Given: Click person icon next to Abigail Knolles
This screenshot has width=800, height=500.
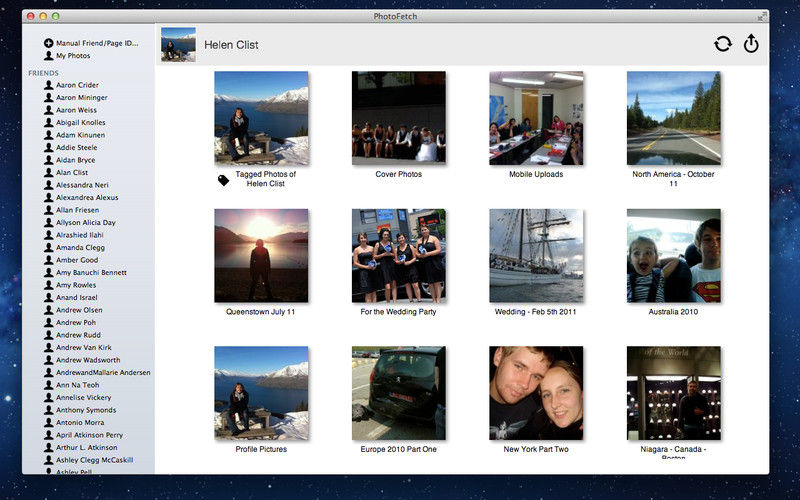Looking at the screenshot, I should pyautogui.click(x=48, y=122).
